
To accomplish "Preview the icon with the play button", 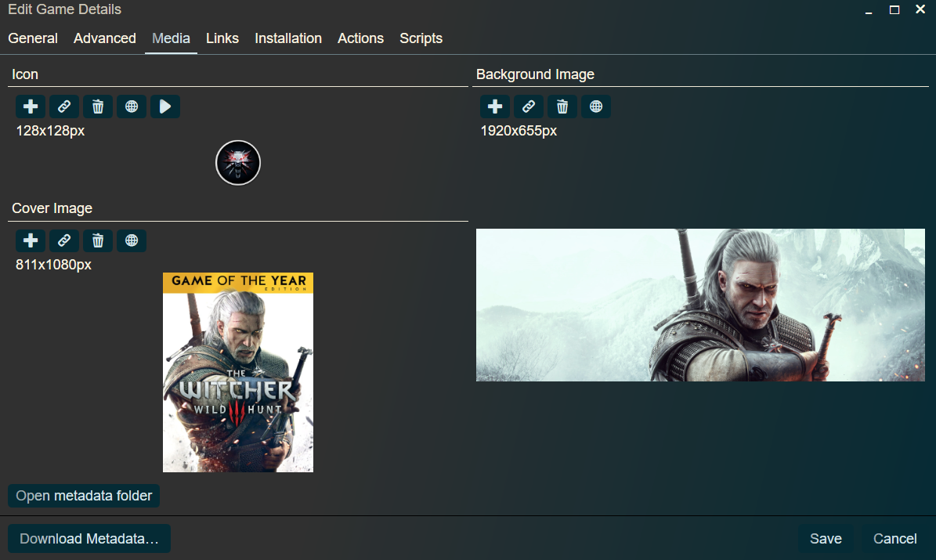I will [164, 106].
